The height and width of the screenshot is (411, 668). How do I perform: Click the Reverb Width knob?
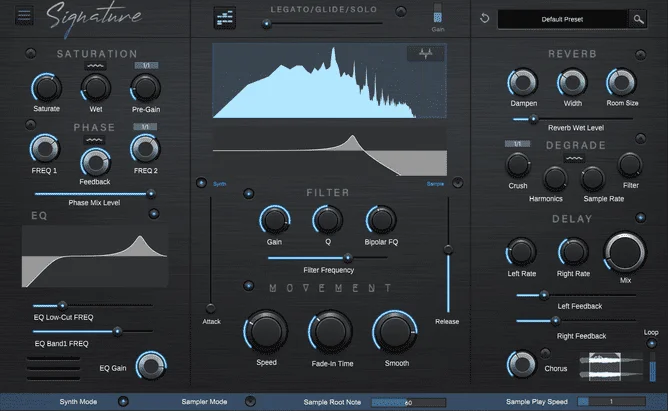[572, 82]
